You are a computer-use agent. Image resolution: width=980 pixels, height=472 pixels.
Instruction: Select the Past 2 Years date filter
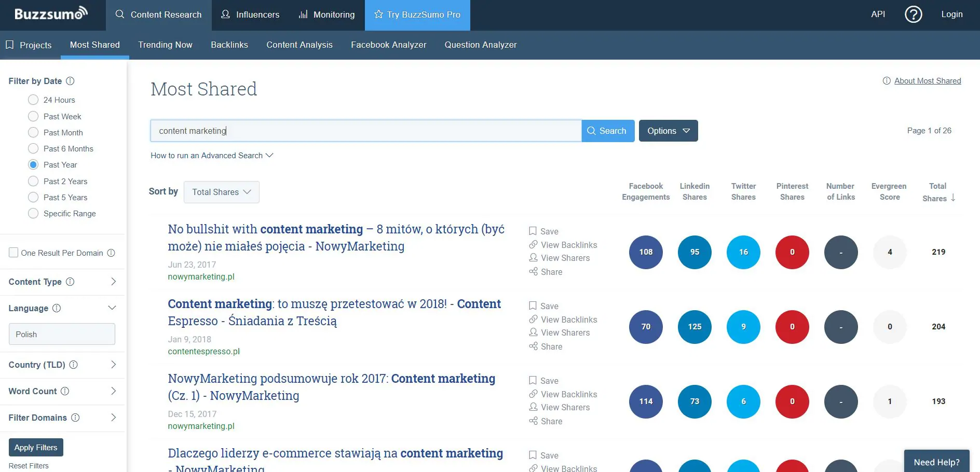[x=33, y=181]
